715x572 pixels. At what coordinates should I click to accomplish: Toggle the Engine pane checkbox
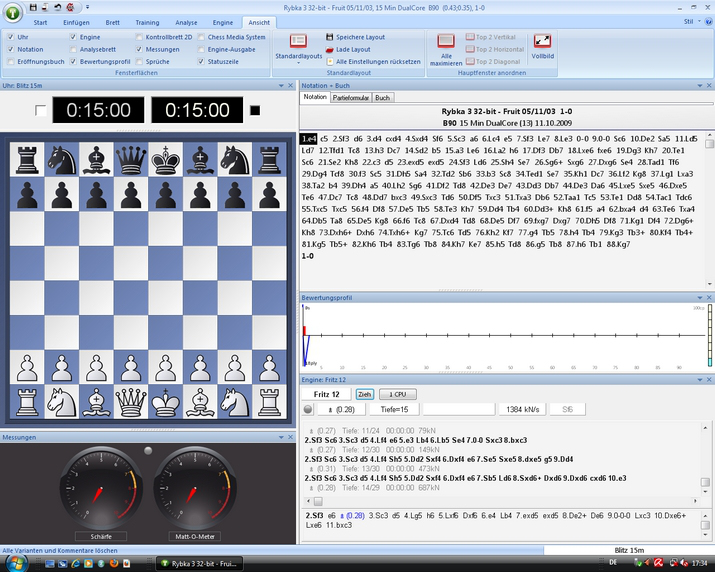click(x=73, y=37)
